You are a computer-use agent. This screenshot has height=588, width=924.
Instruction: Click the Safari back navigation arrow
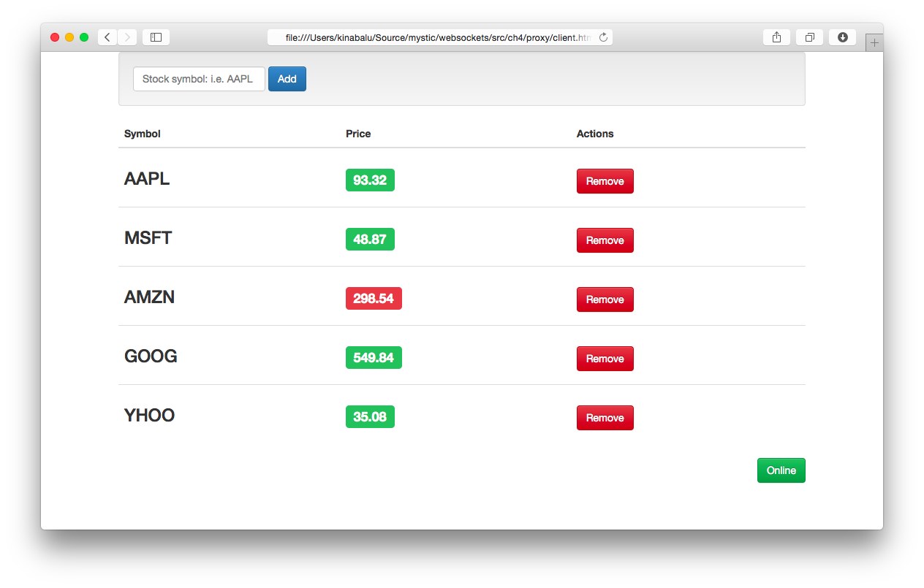(107, 37)
